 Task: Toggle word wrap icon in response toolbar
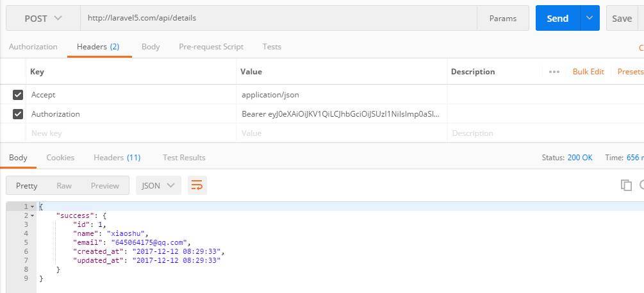[x=197, y=186]
